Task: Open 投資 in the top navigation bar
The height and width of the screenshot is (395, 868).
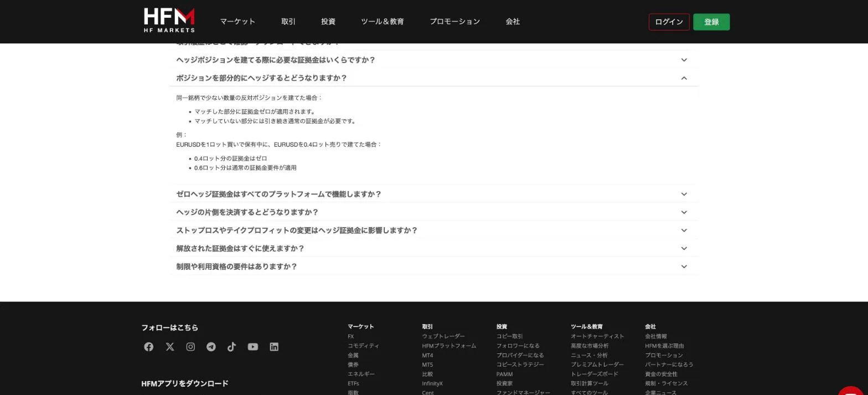Action: pos(328,22)
